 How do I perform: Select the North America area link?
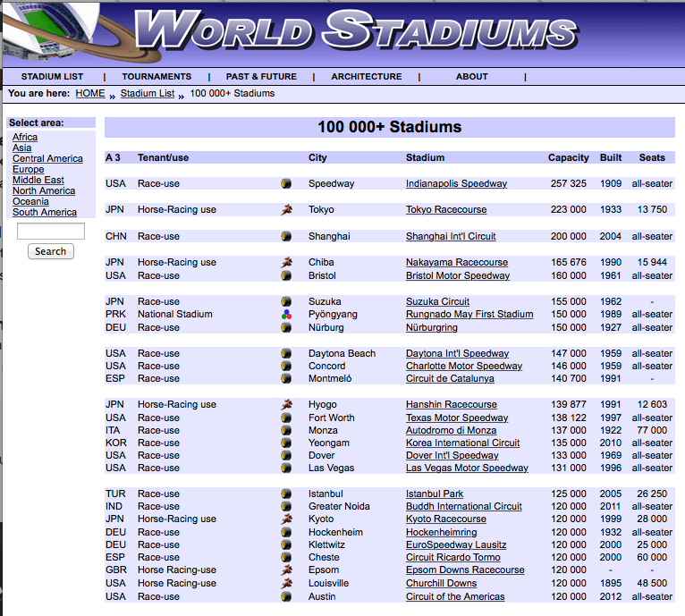(x=44, y=190)
